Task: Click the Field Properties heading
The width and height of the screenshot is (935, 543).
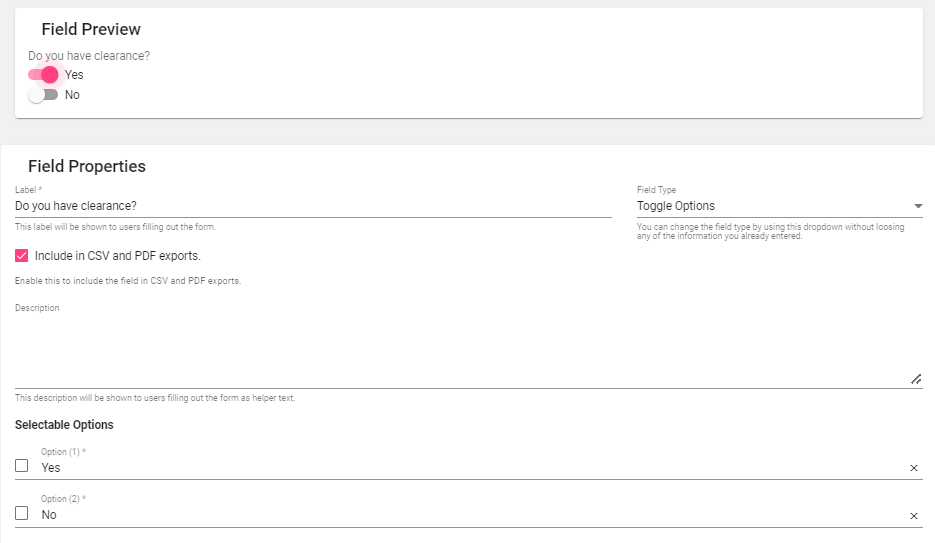Action: point(87,166)
